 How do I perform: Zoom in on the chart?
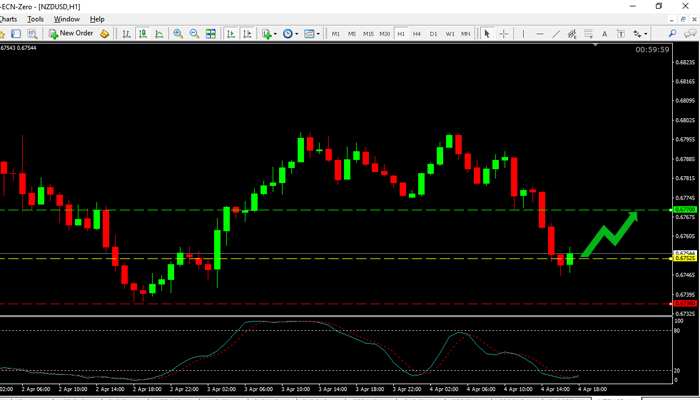pos(178,33)
